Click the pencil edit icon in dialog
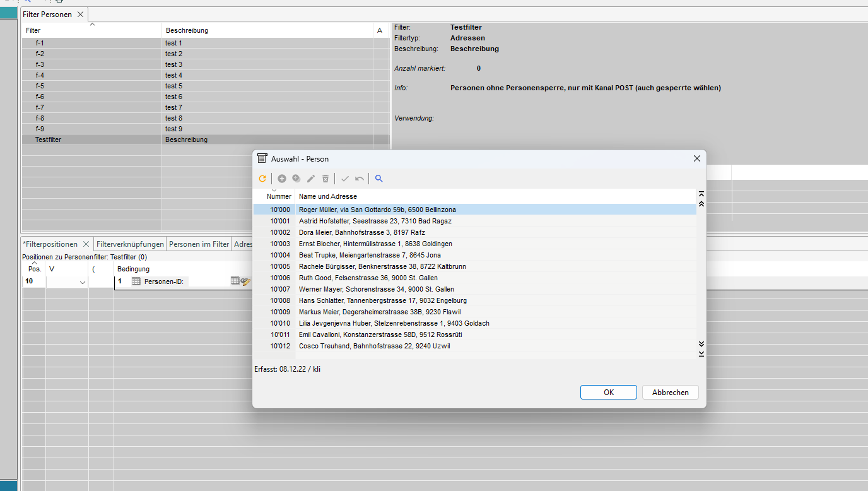Screen dimensions: 868x491 pos(311,179)
